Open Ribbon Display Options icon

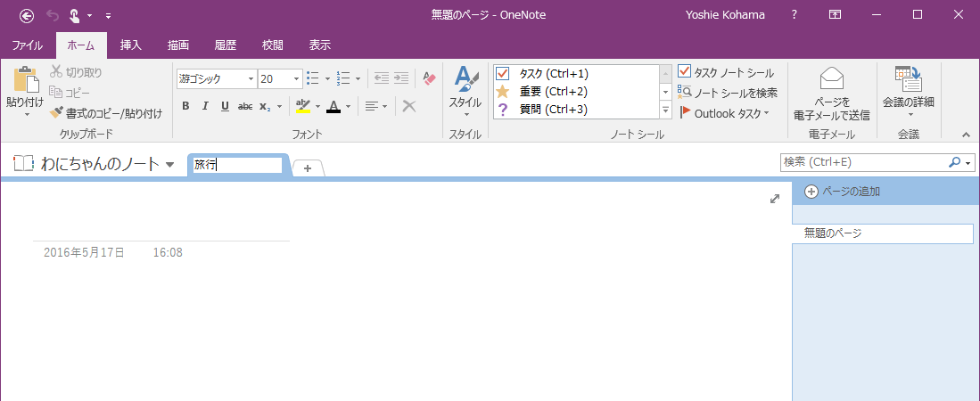[x=835, y=15]
